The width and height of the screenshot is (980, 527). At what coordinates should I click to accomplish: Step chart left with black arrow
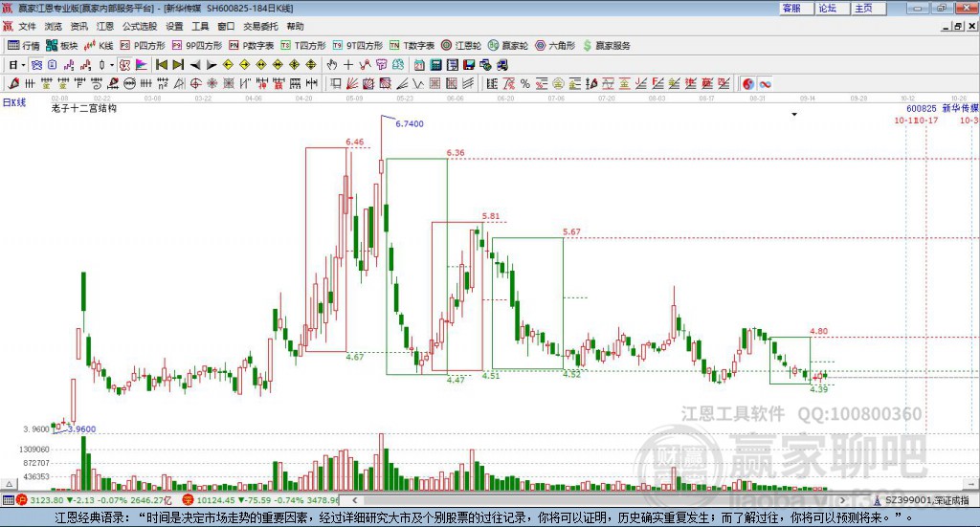pyautogui.click(x=195, y=65)
